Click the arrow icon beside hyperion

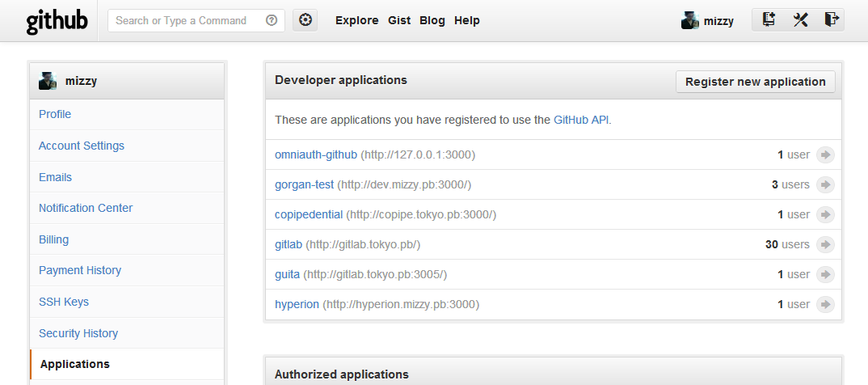pyautogui.click(x=825, y=305)
